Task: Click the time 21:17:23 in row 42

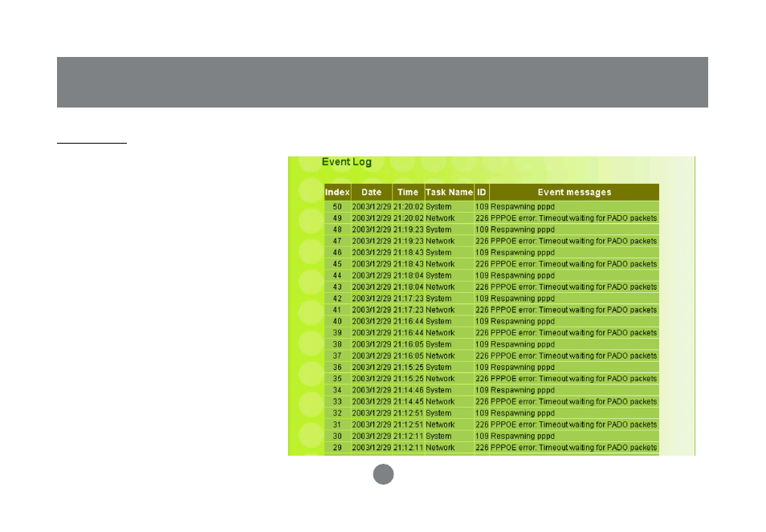Action: click(409, 298)
